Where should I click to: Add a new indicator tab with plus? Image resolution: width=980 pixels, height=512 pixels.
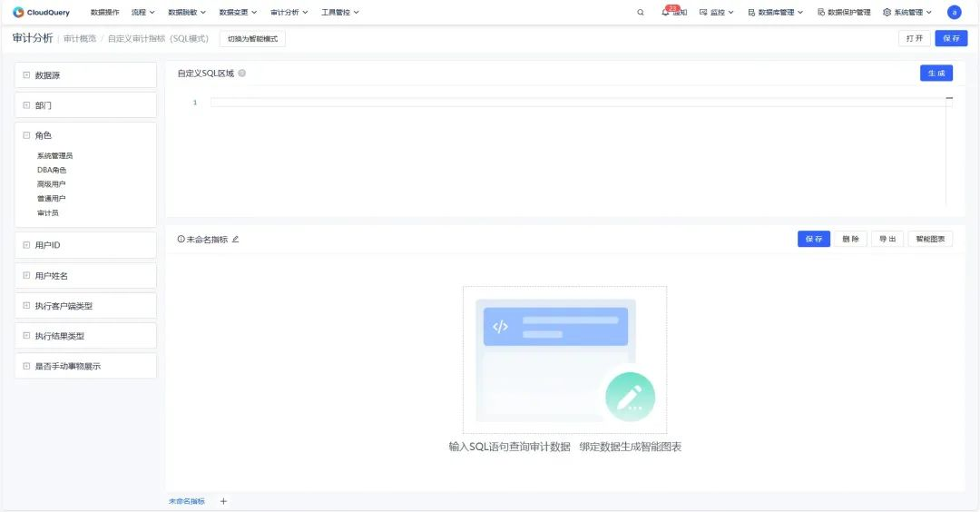pyautogui.click(x=223, y=501)
